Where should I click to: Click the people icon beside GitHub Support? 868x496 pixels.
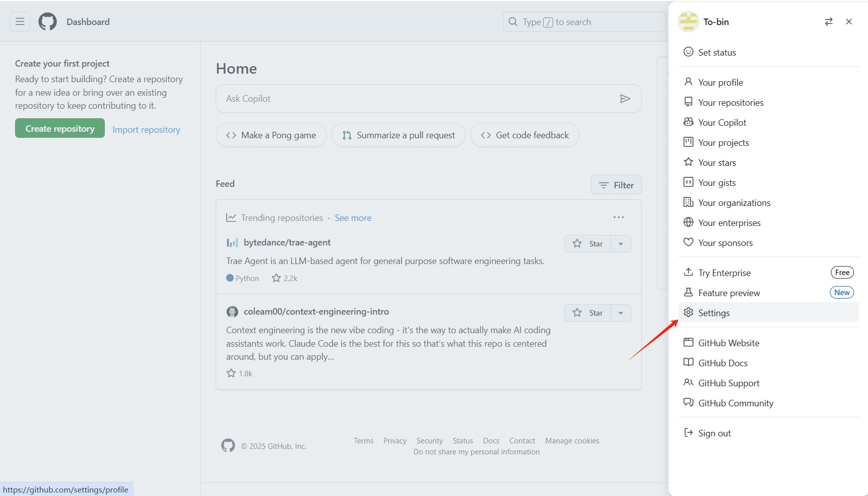pyautogui.click(x=688, y=383)
